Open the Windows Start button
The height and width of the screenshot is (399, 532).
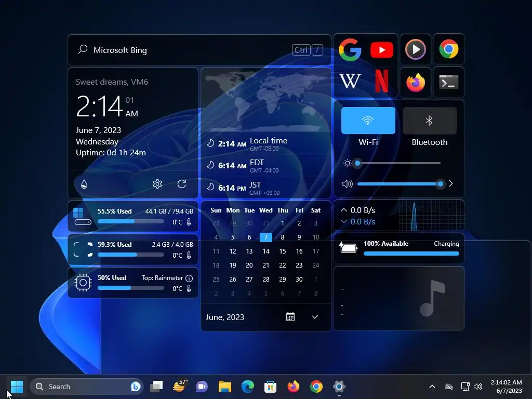coord(17,387)
